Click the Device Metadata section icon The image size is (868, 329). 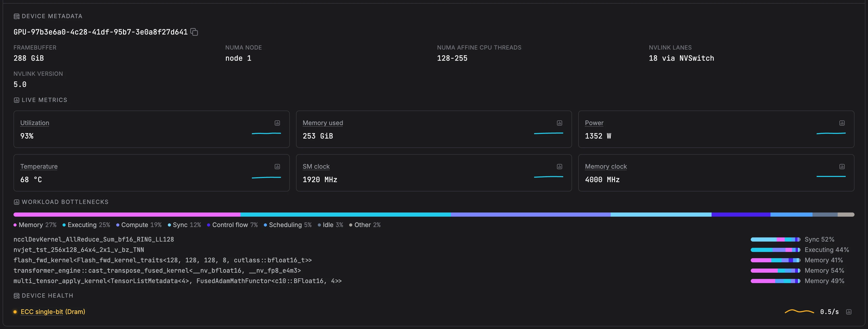[17, 16]
